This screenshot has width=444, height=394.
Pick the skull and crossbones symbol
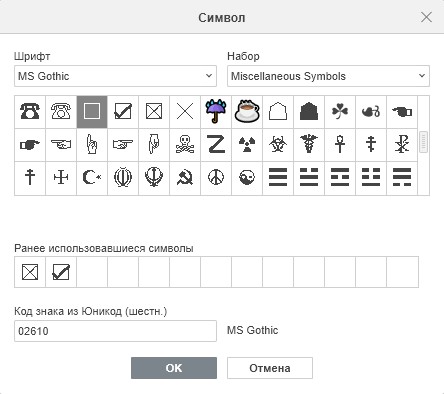(185, 145)
